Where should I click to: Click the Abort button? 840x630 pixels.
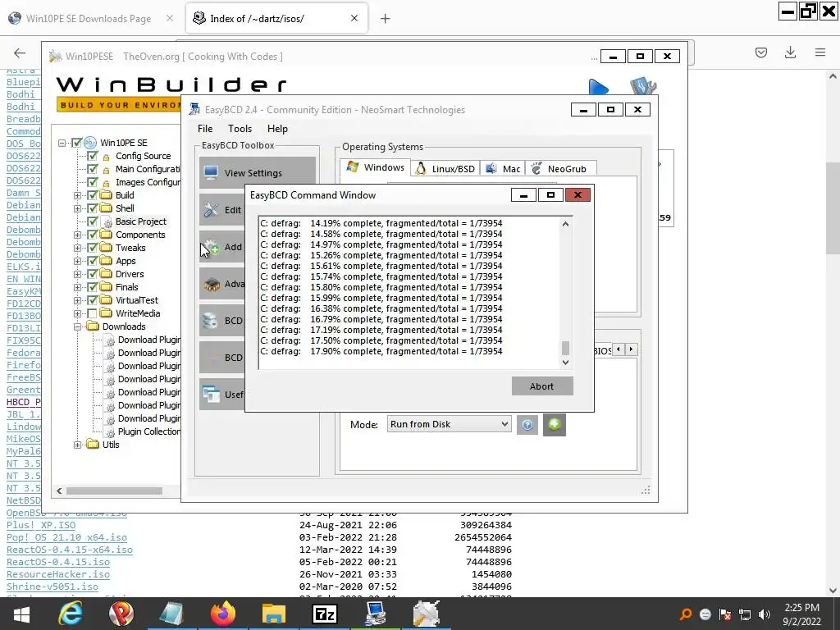tap(542, 386)
